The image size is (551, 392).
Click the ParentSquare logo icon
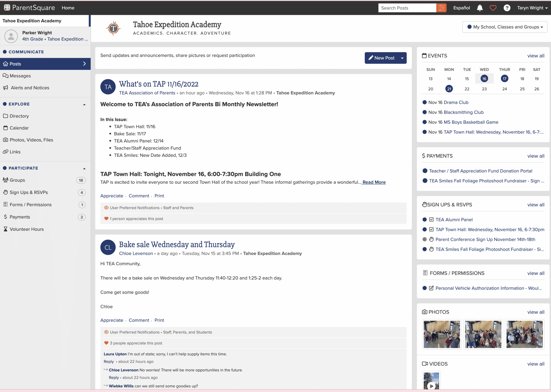click(x=7, y=8)
